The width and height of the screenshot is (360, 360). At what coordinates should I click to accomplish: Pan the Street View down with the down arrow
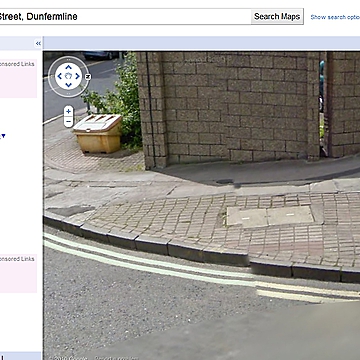68,85
